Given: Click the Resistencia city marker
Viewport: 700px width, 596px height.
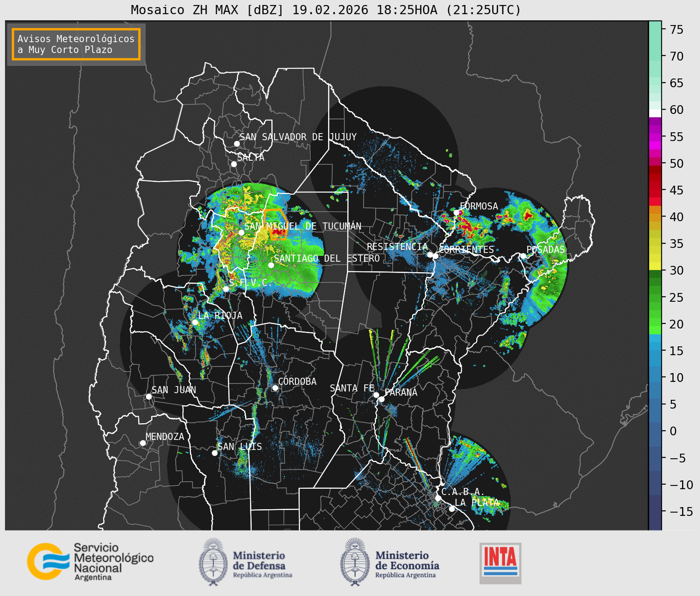Looking at the screenshot, I should pos(430,255).
